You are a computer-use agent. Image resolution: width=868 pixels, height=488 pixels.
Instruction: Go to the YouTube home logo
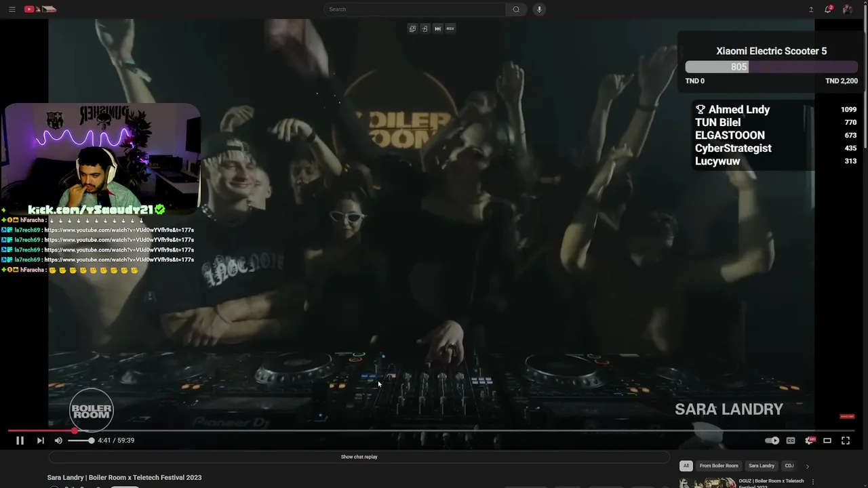pos(41,9)
